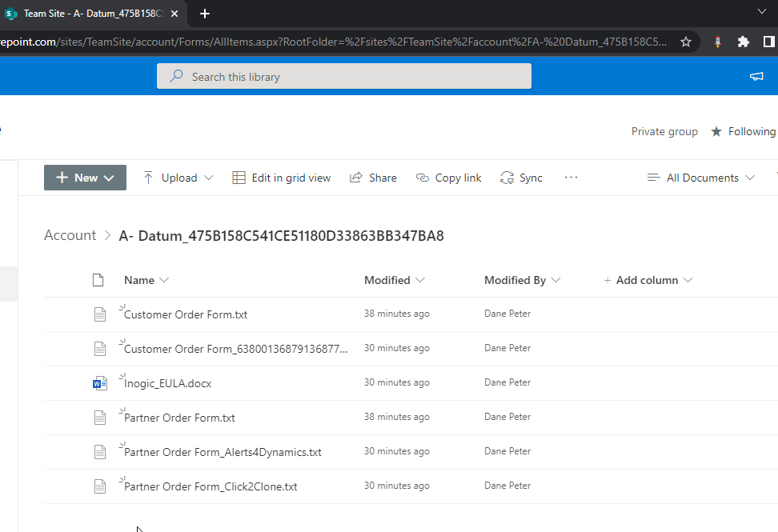Open the Modified column dropdown
The width and height of the screenshot is (778, 532).
click(x=395, y=280)
